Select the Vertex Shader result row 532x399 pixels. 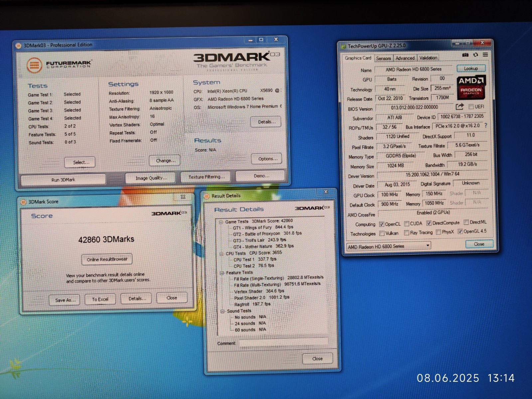tap(259, 291)
